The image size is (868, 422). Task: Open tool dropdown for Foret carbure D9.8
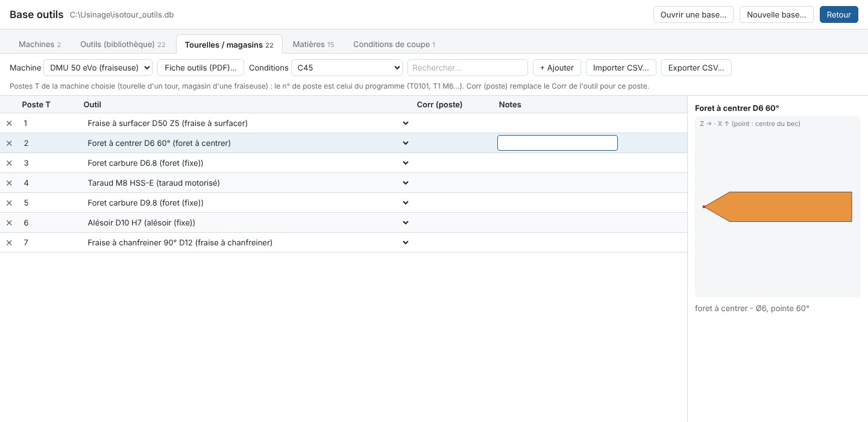[x=247, y=203]
